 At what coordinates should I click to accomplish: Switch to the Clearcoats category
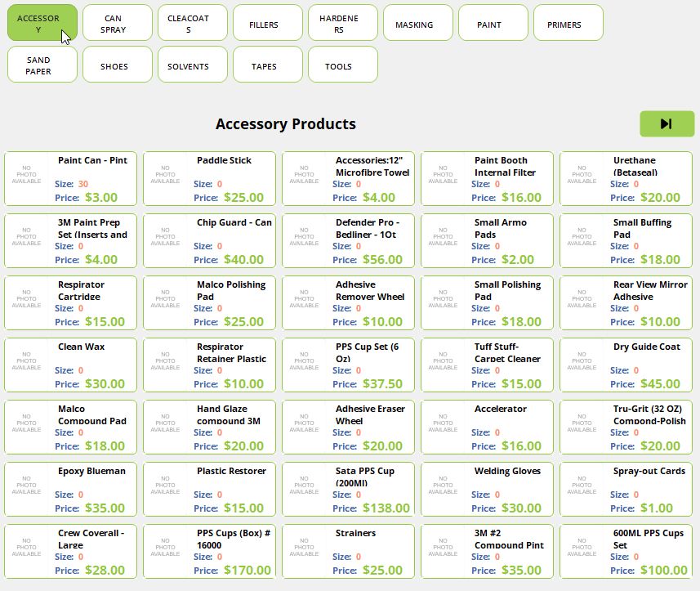pyautogui.click(x=193, y=23)
